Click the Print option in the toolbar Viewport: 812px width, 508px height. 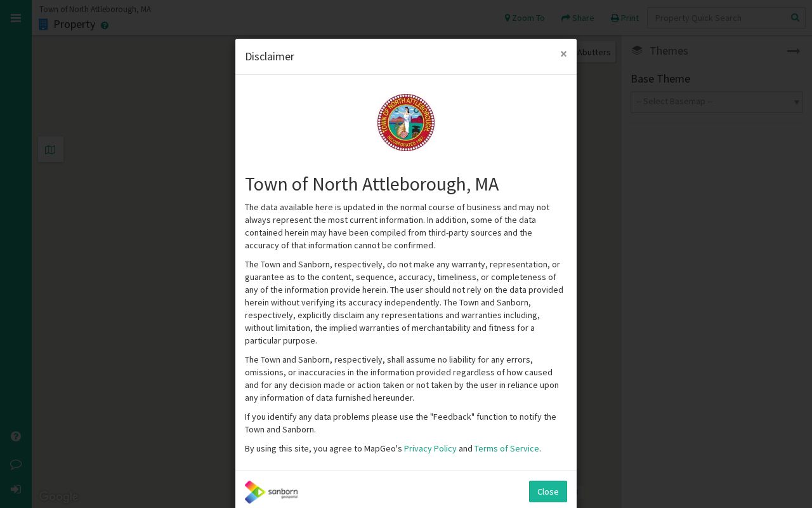[x=625, y=18]
